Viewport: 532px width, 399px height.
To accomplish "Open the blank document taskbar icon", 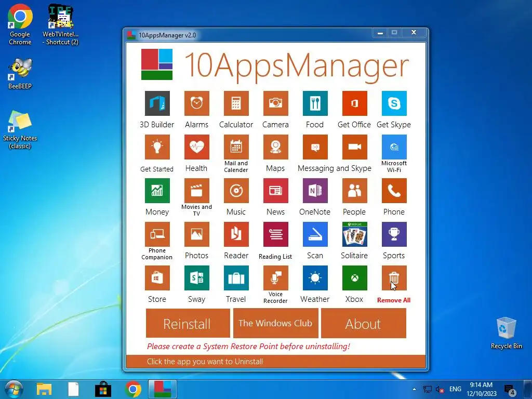I will tap(73, 389).
